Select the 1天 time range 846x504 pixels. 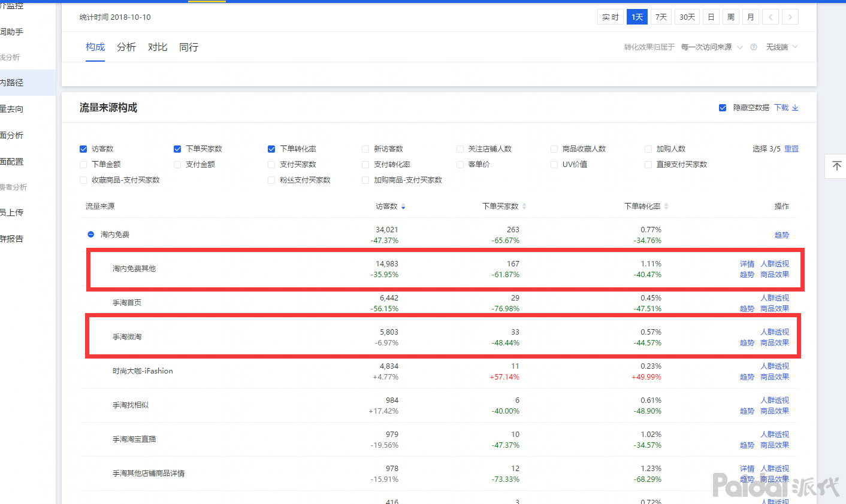click(637, 17)
